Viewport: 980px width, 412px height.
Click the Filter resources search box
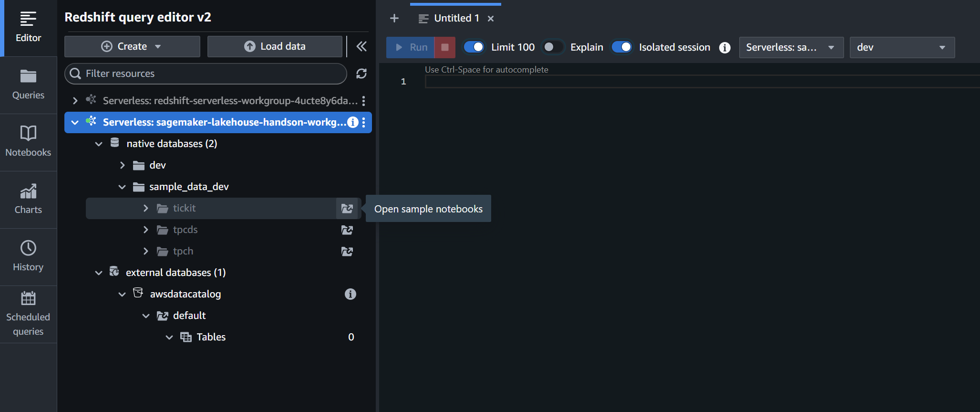pos(206,74)
